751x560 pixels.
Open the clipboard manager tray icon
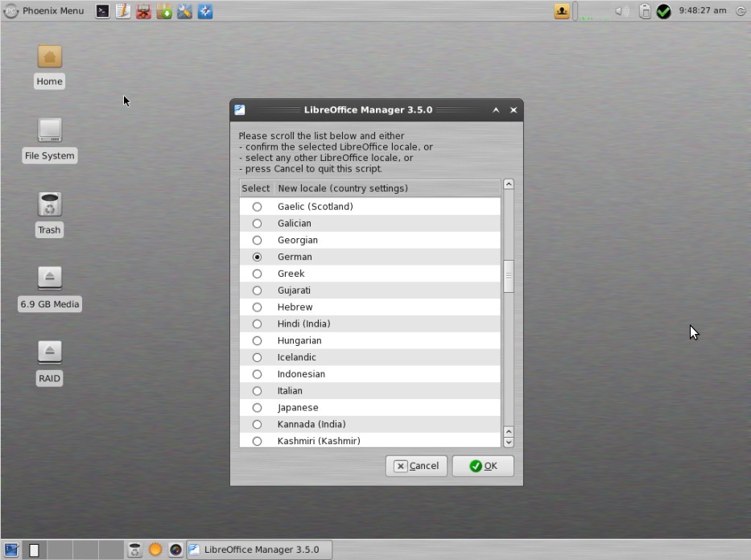coord(645,11)
